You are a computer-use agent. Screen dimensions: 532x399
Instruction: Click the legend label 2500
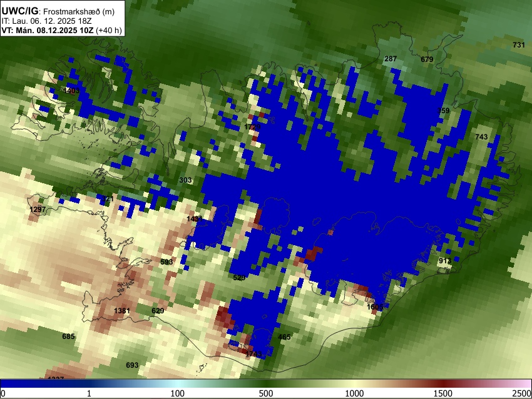[522, 393]
